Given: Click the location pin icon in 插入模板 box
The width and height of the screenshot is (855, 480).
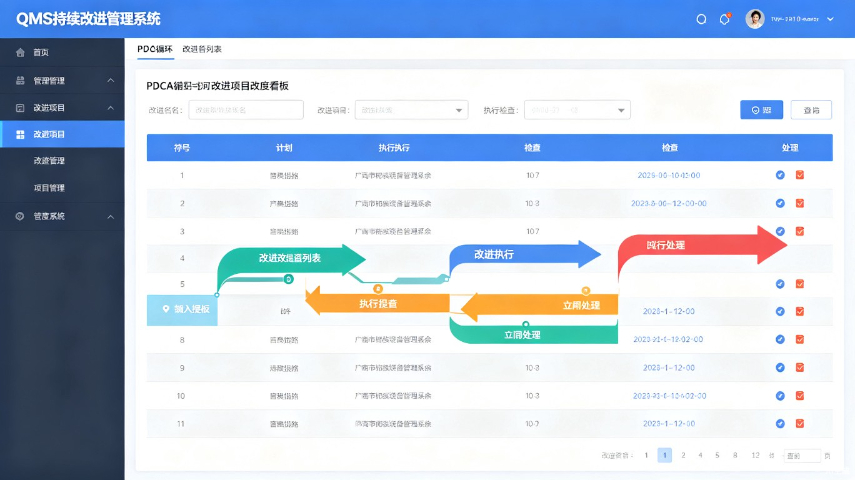Looking at the screenshot, I should (166, 309).
